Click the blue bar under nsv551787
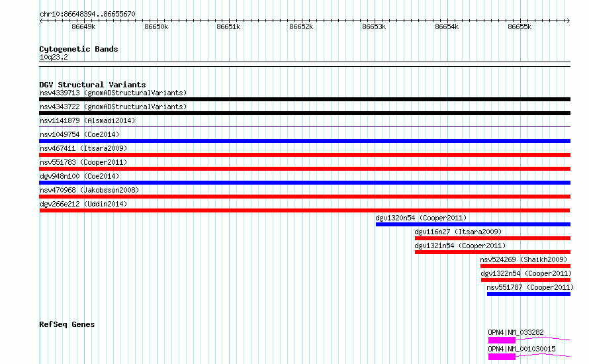 coord(529,294)
